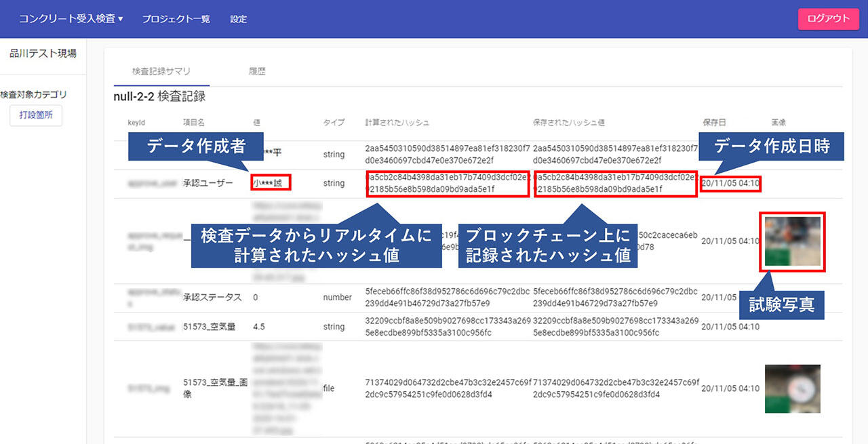Click the タイプ column header
The height and width of the screenshot is (444, 868).
(333, 123)
